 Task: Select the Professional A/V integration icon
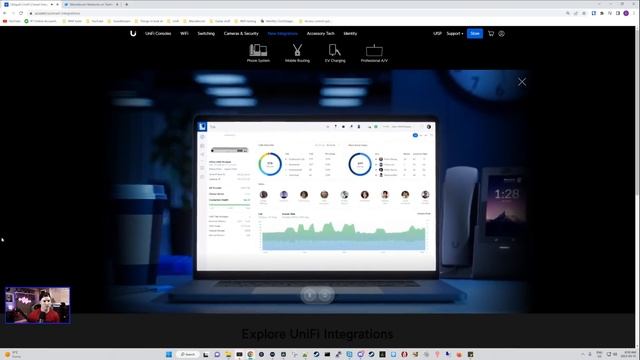coord(374,53)
